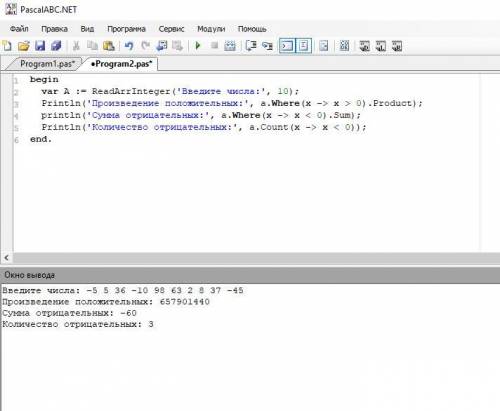
Task: Click the Stop program icon
Action: (x=214, y=45)
